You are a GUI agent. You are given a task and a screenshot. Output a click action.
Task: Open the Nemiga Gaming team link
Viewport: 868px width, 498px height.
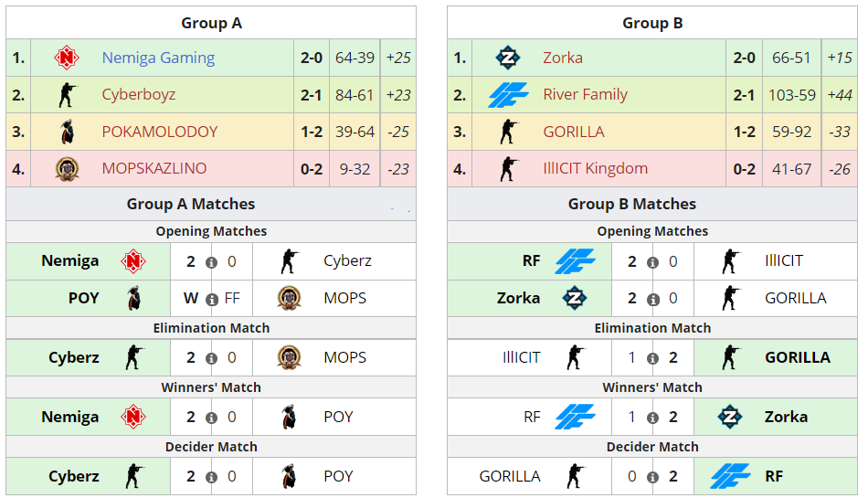(158, 58)
